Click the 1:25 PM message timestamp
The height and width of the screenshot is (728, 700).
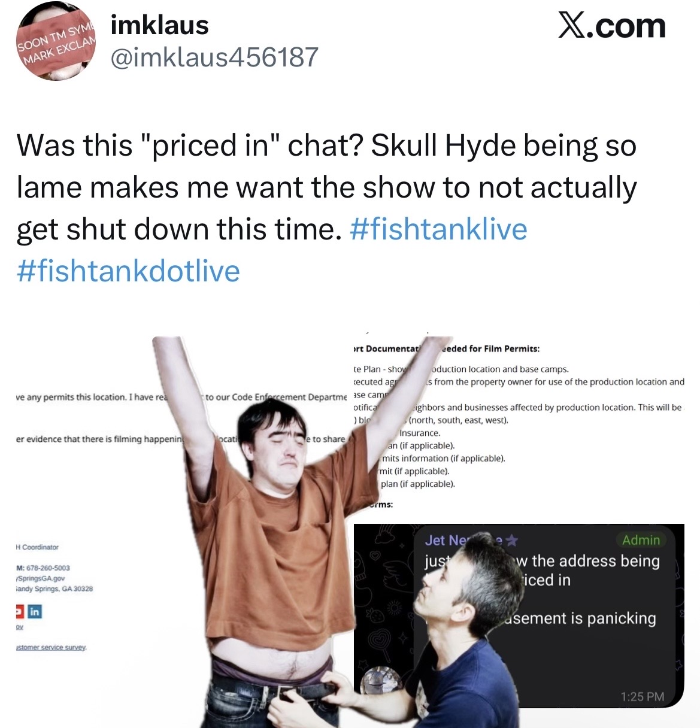click(643, 696)
